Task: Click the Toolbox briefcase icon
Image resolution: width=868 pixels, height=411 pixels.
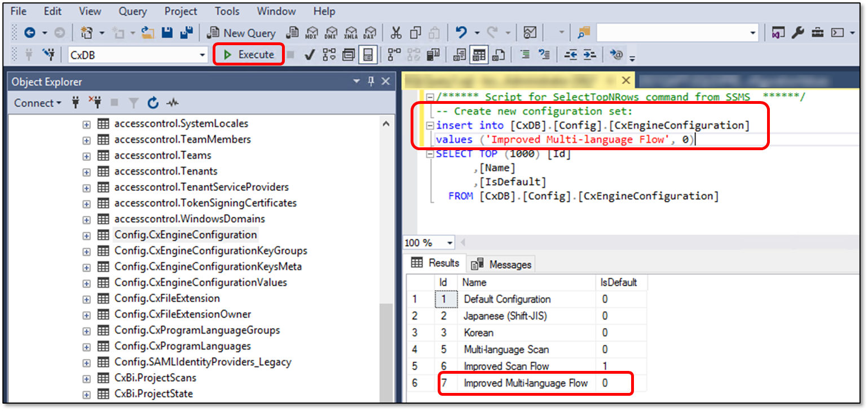Action: tap(817, 33)
